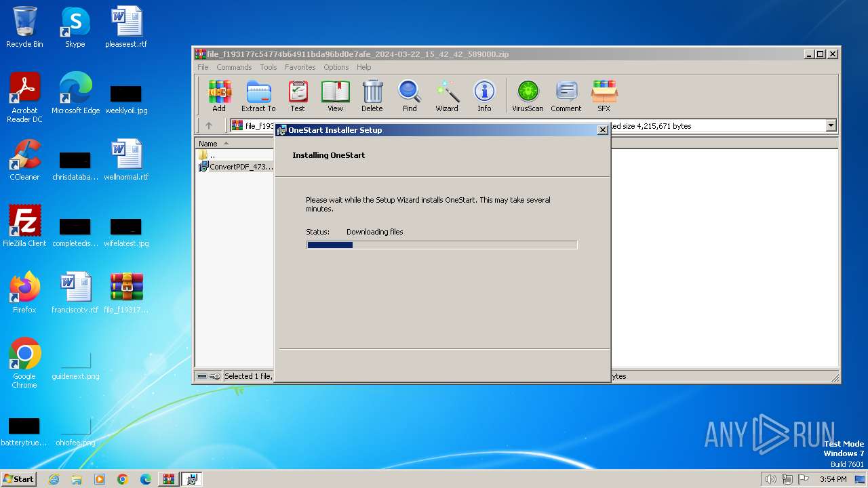Run the Test archive tool
This screenshot has width=868, height=488.
pyautogui.click(x=298, y=96)
